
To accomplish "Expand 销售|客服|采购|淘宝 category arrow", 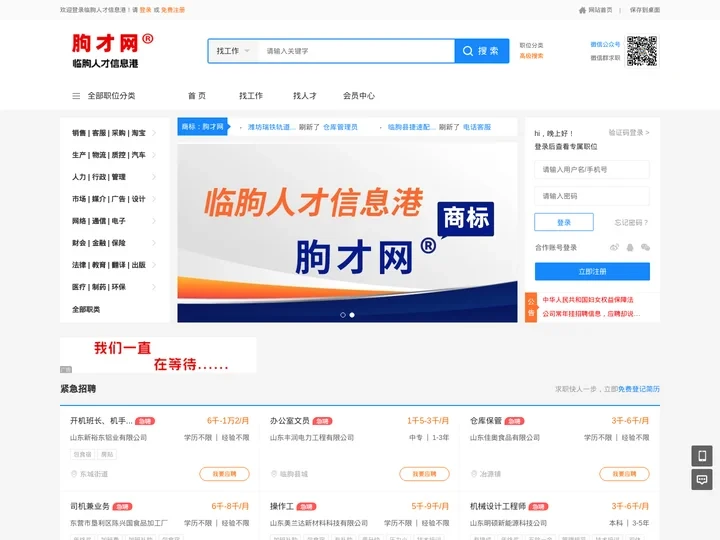I will [x=154, y=133].
